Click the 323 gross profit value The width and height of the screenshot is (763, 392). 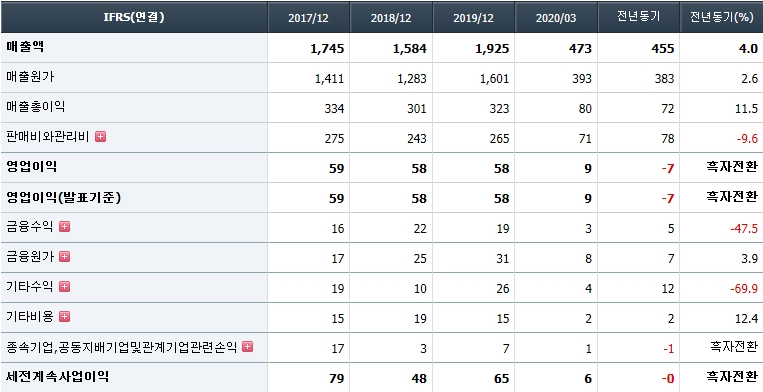pos(499,109)
